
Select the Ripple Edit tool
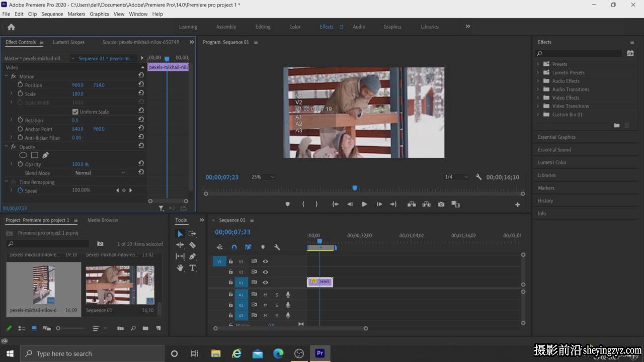pos(180,245)
